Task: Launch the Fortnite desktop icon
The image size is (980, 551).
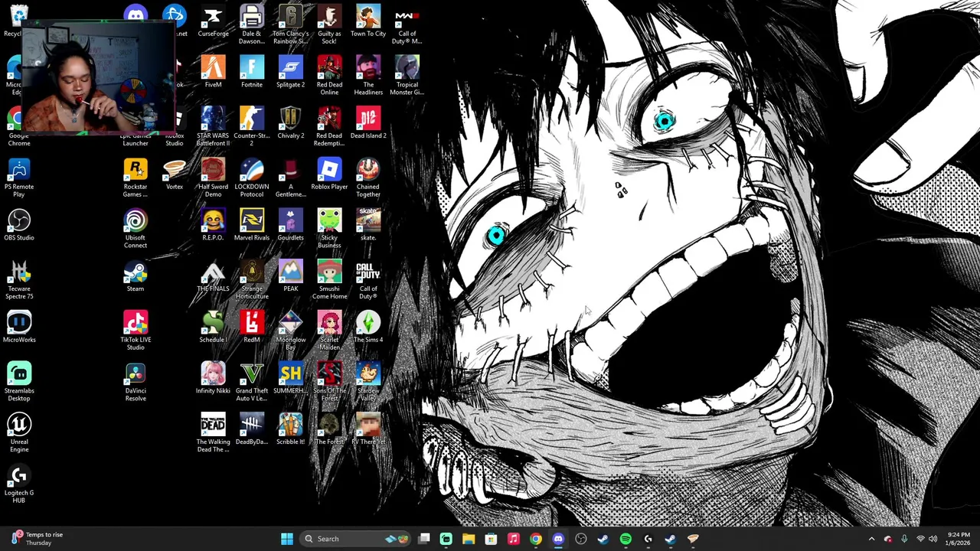Action: coord(252,72)
